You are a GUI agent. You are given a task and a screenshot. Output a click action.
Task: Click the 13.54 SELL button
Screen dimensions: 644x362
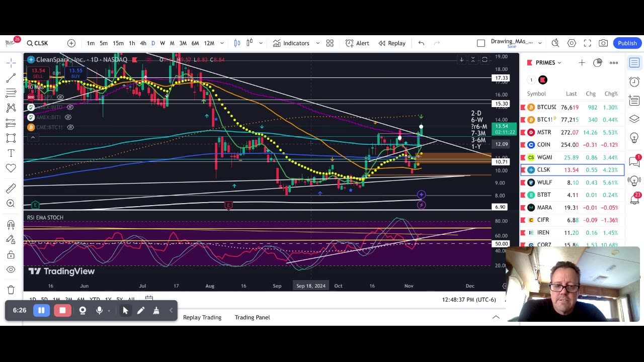pyautogui.click(x=38, y=73)
